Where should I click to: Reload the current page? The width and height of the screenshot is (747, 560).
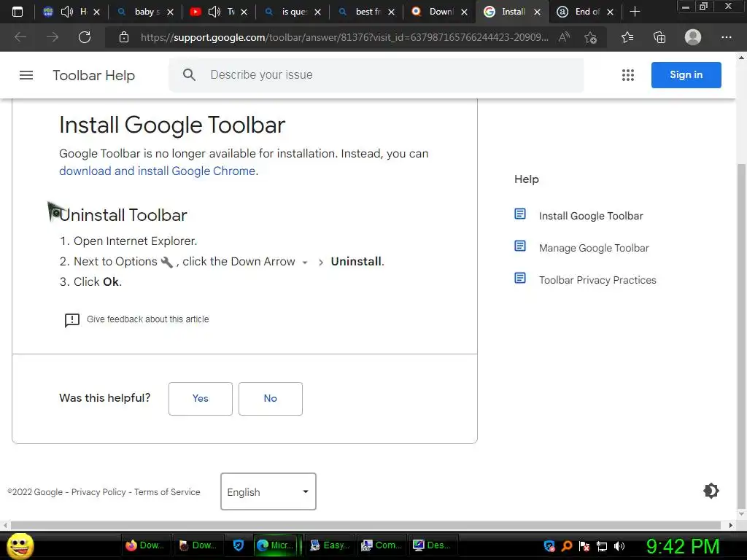(85, 37)
